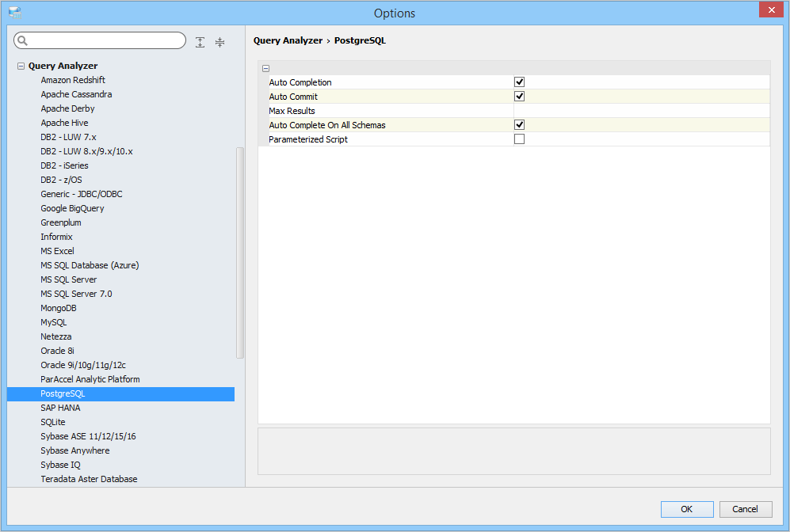Click the tree list vertical scrollbar
Screen dimensions: 790x532
240,253
